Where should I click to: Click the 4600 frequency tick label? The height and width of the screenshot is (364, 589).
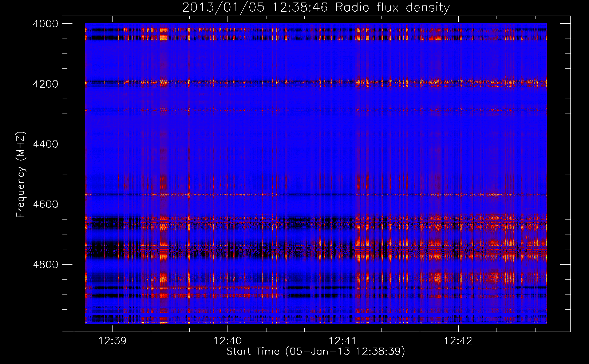(x=46, y=204)
